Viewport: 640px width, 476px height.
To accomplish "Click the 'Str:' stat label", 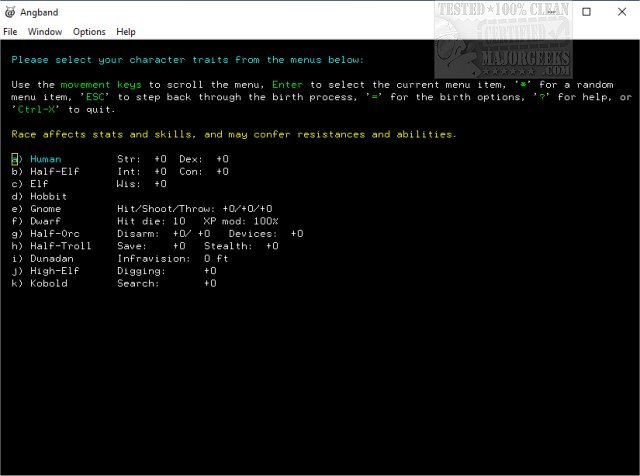I will click(129, 159).
